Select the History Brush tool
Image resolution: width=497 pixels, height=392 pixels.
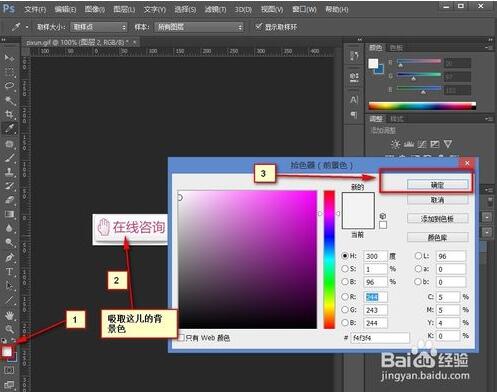9,186
